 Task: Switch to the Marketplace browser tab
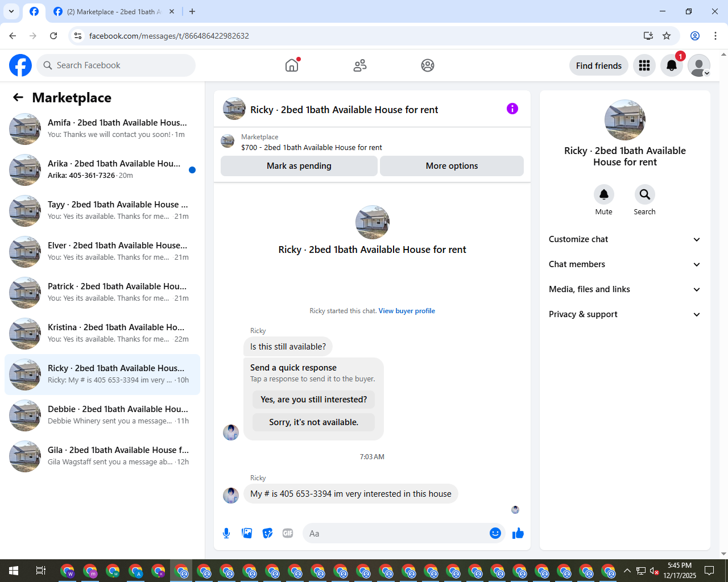tap(114, 11)
